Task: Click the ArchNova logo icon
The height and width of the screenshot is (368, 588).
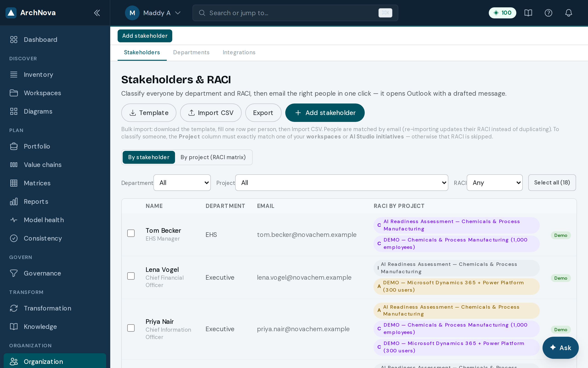Action: click(11, 13)
